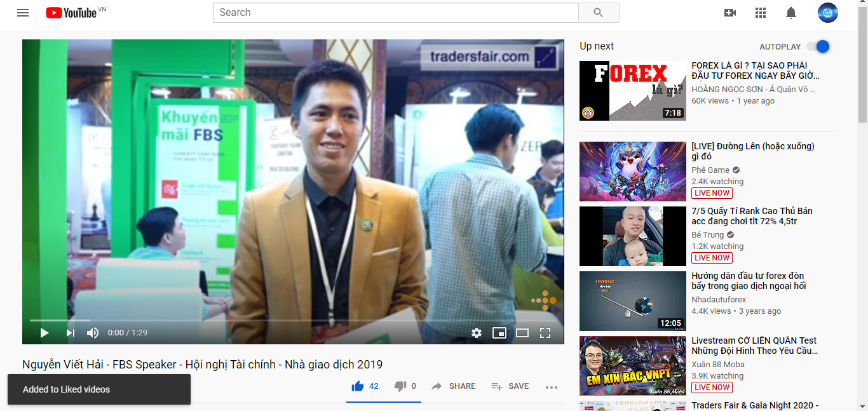Viewport: 868px width, 411px height.
Task: Open Bé Trung channel
Action: (x=708, y=234)
